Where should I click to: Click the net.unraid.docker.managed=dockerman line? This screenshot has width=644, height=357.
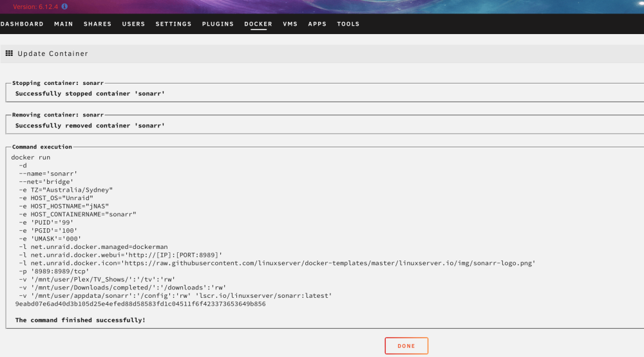(93, 247)
